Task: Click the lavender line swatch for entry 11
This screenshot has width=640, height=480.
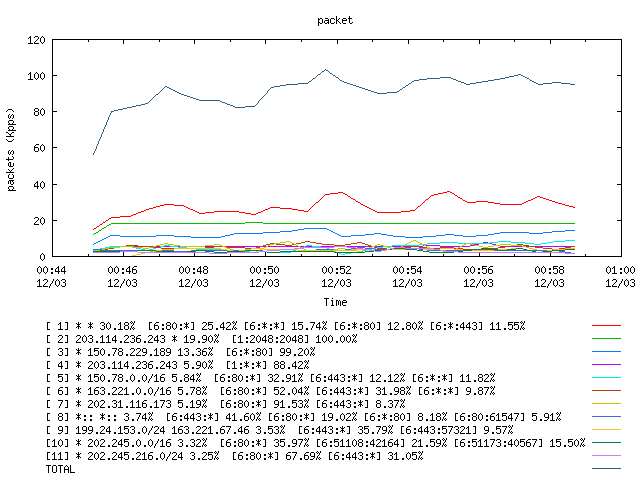Action: pyautogui.click(x=606, y=456)
